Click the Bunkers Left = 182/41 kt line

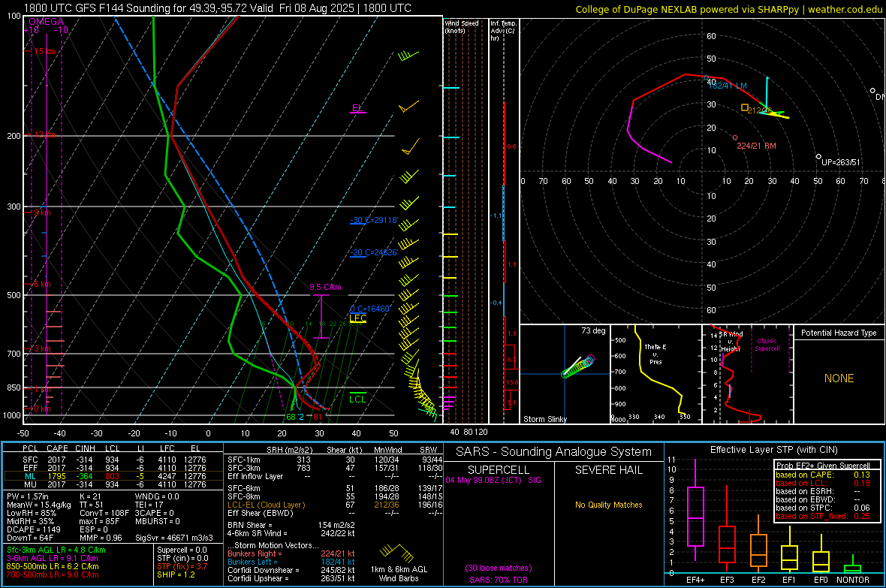[291, 562]
